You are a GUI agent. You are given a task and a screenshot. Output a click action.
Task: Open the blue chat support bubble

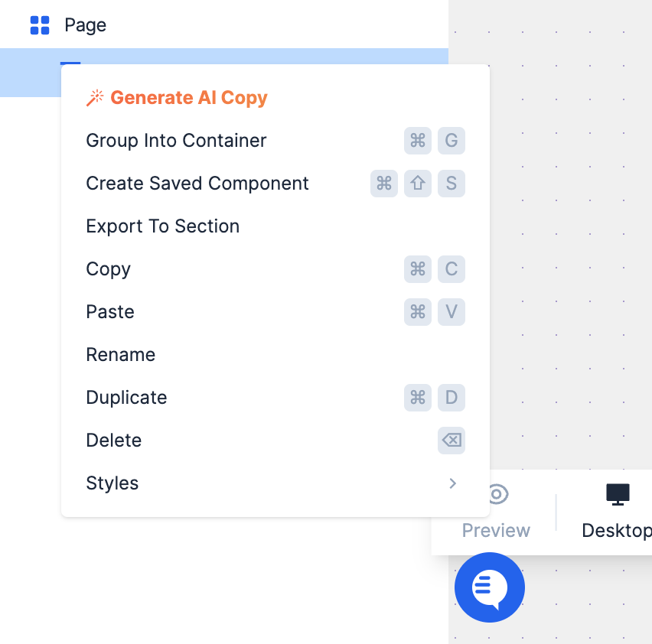pos(490,587)
